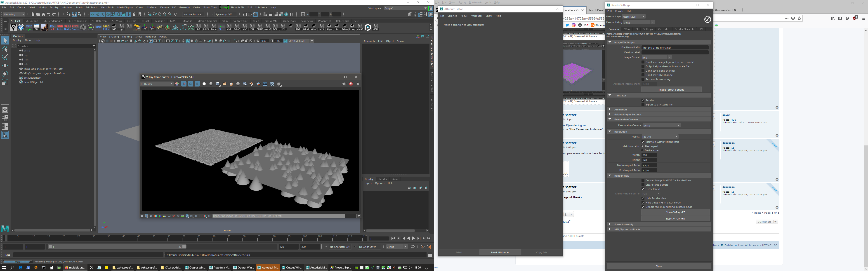The height and width of the screenshot is (271, 868).
Task: Open the RGB color channel dropdown in VFB
Action: (x=157, y=84)
